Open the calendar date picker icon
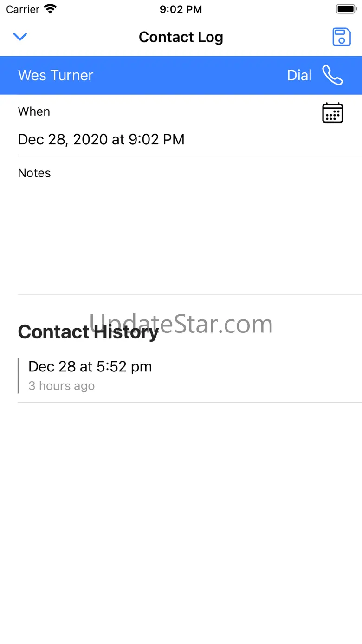The height and width of the screenshot is (644, 362). pos(332,113)
